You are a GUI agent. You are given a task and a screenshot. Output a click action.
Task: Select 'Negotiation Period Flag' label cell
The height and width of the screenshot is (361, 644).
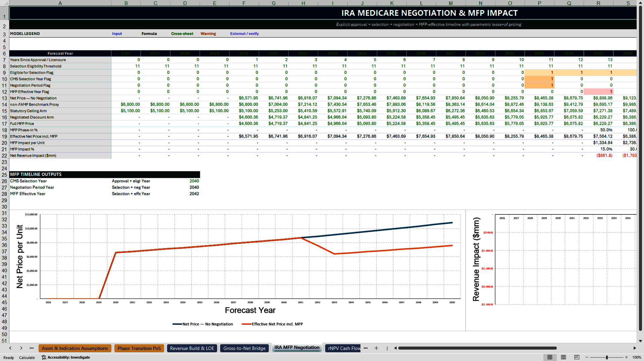coord(60,86)
